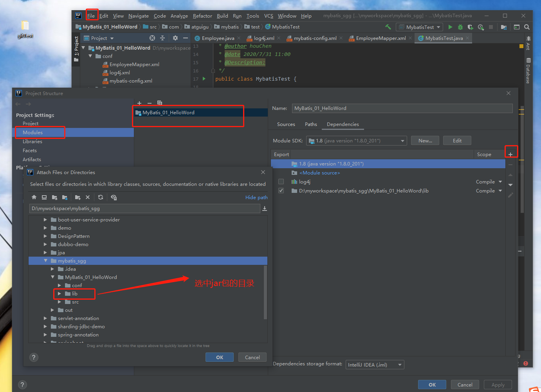Click the Home directory icon in file chooser

pos(34,197)
